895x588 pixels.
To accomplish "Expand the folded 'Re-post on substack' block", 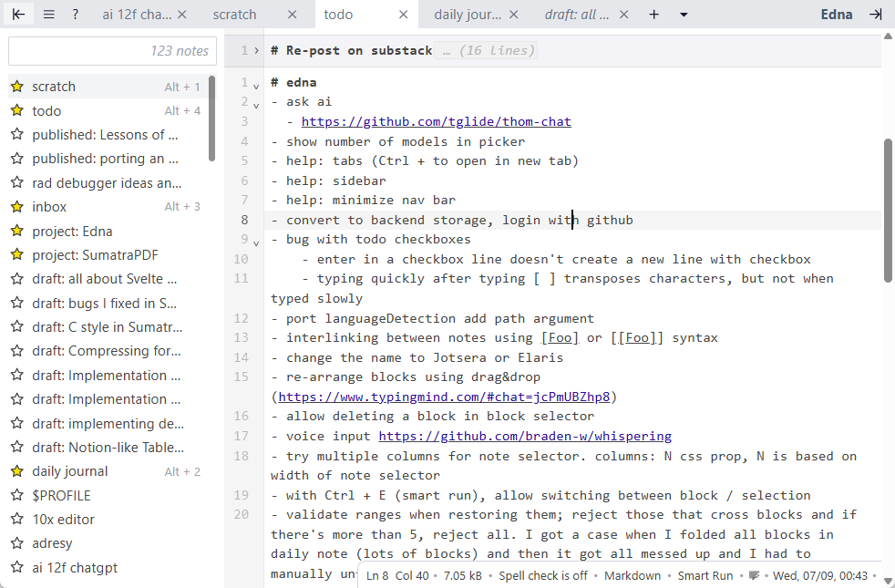I will pos(256,51).
